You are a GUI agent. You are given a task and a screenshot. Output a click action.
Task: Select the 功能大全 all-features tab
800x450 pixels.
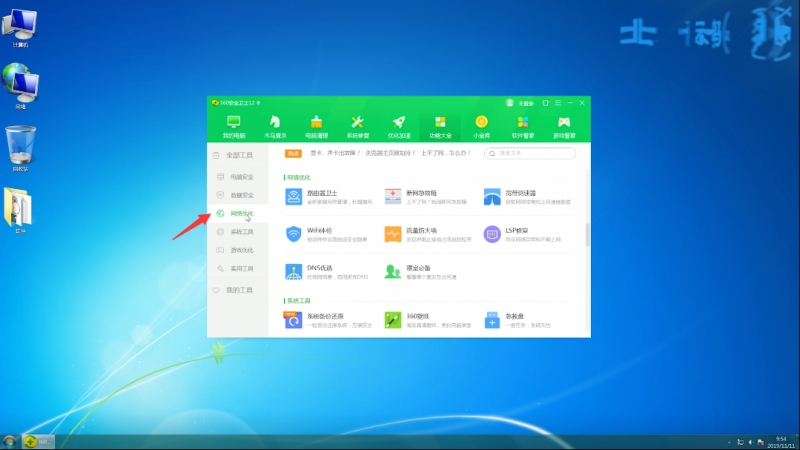440,127
